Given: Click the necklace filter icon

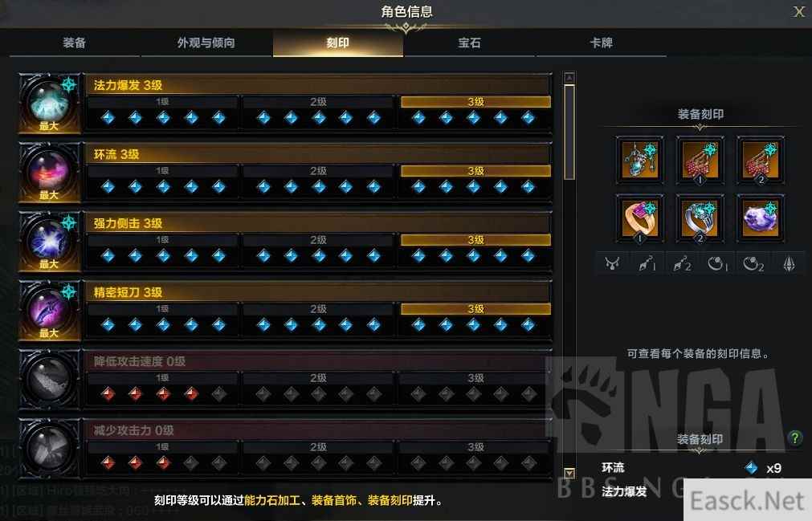Looking at the screenshot, I should tap(613, 264).
